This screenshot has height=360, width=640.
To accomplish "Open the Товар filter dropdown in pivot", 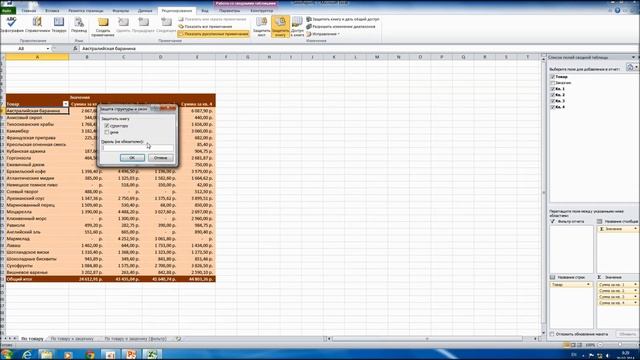I will [x=66, y=104].
